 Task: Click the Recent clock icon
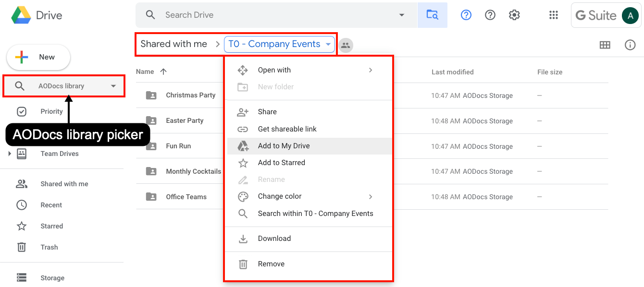[x=22, y=205]
